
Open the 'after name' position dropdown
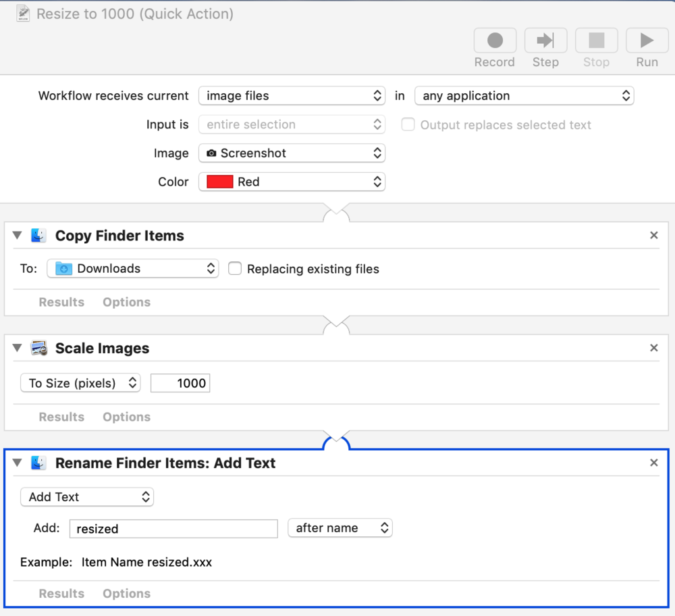pyautogui.click(x=340, y=528)
